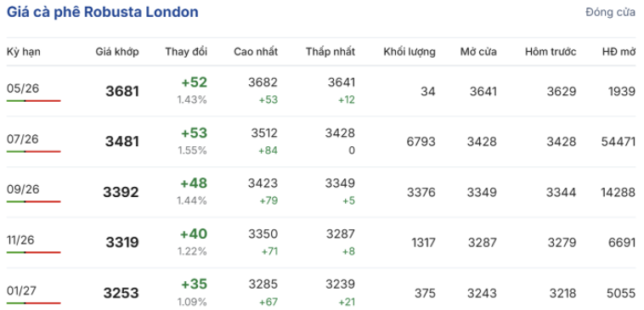Image resolution: width=644 pixels, height=310 pixels.
Task: Select the Giá khớp column header
Action: point(117,52)
